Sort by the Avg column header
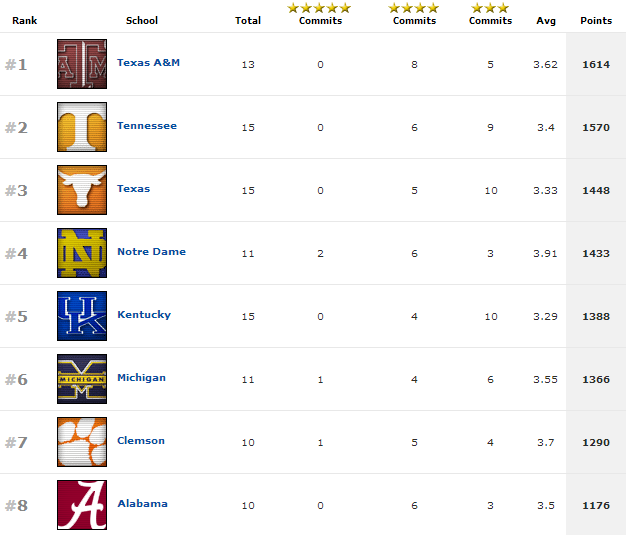 (546, 21)
